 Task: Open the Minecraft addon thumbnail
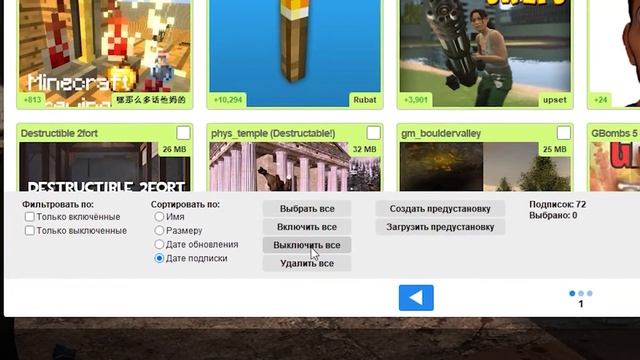[x=104, y=53]
